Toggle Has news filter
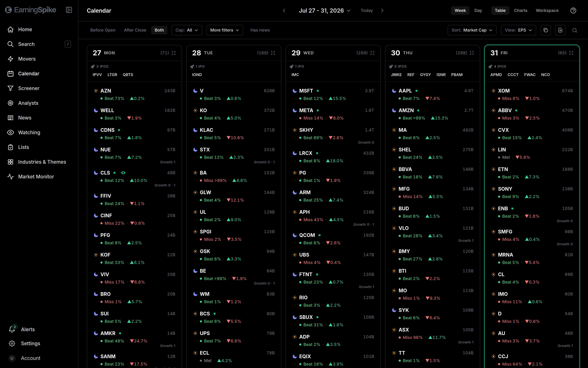Image resolution: width=588 pixels, height=368 pixels. point(260,30)
